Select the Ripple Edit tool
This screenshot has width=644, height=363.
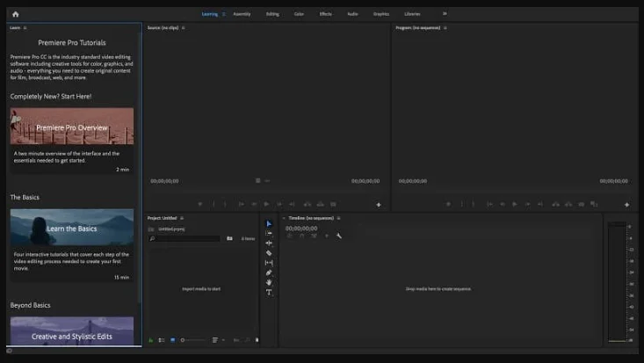(x=269, y=243)
